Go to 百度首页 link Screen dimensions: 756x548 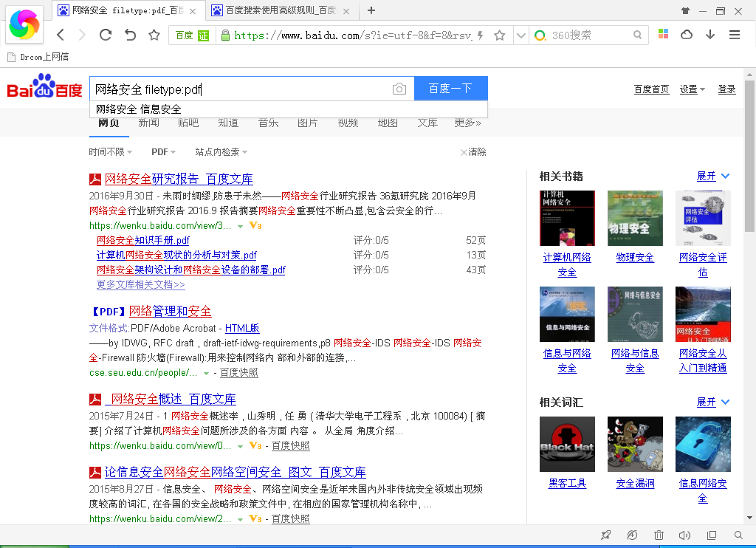point(651,89)
